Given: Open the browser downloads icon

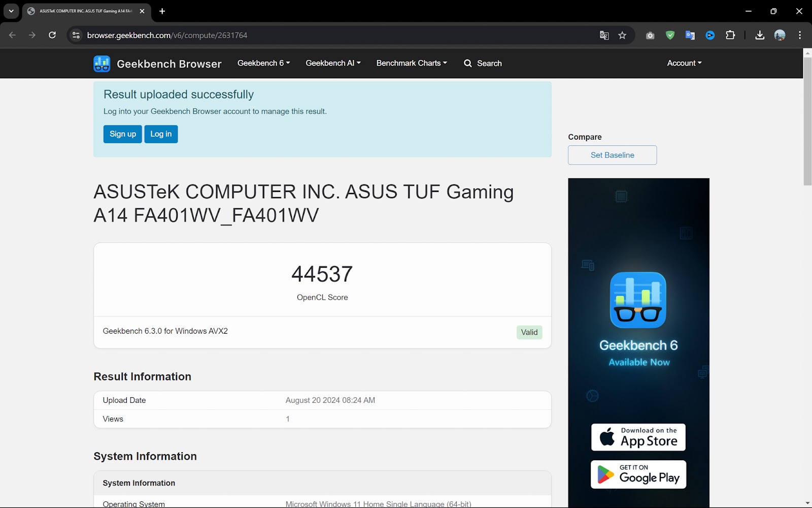Looking at the screenshot, I should (x=760, y=35).
